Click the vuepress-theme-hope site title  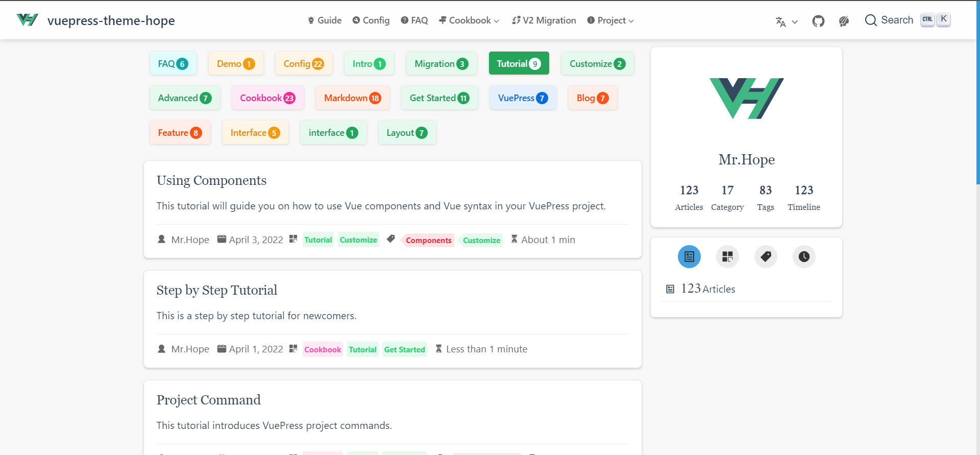(111, 20)
